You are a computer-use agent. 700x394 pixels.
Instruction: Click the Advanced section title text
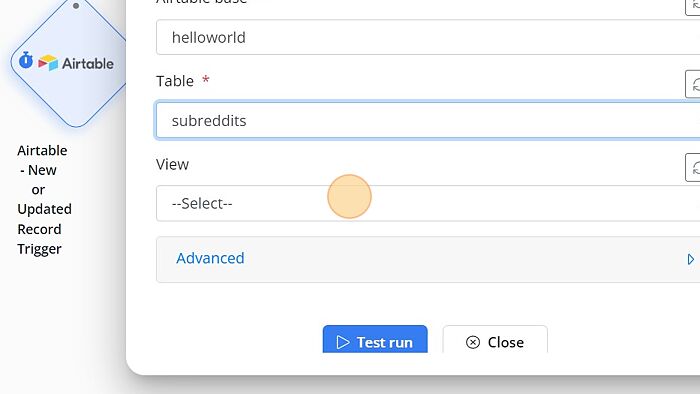(210, 258)
